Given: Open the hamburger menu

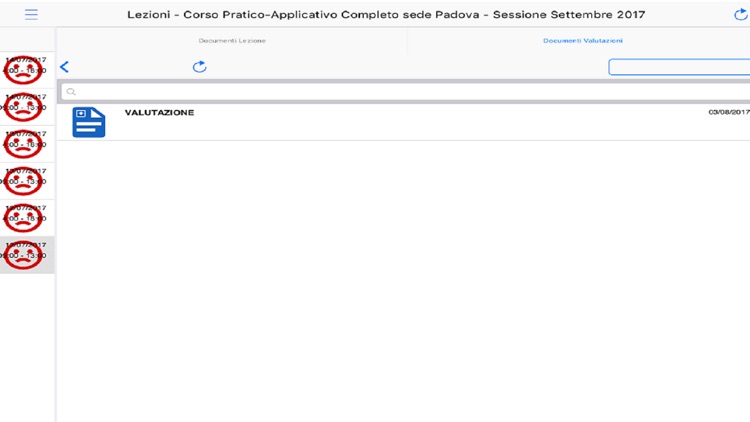Looking at the screenshot, I should click(x=31, y=15).
